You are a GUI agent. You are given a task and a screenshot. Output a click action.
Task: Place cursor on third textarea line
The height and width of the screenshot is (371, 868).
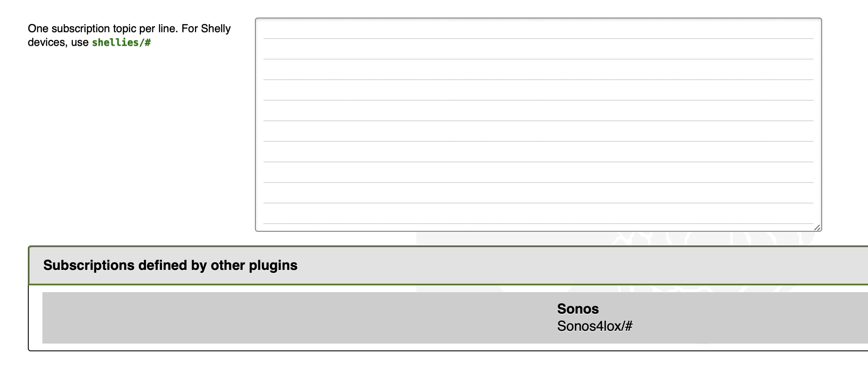[x=538, y=70]
